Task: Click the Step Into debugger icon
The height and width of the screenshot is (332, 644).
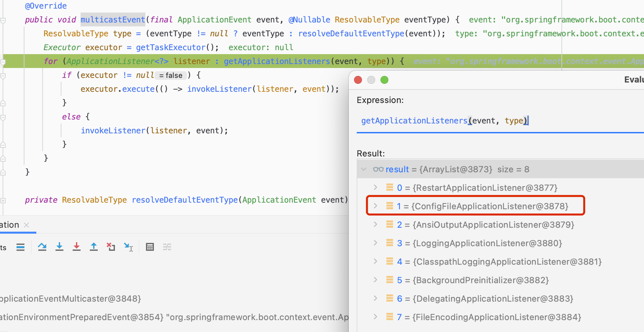Action: coord(59,247)
